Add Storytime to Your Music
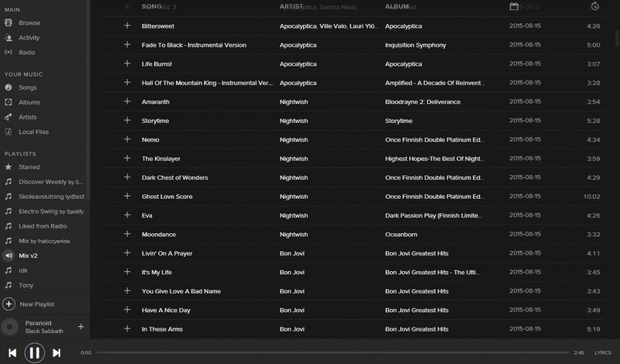The width and height of the screenshot is (620, 364). 127,121
